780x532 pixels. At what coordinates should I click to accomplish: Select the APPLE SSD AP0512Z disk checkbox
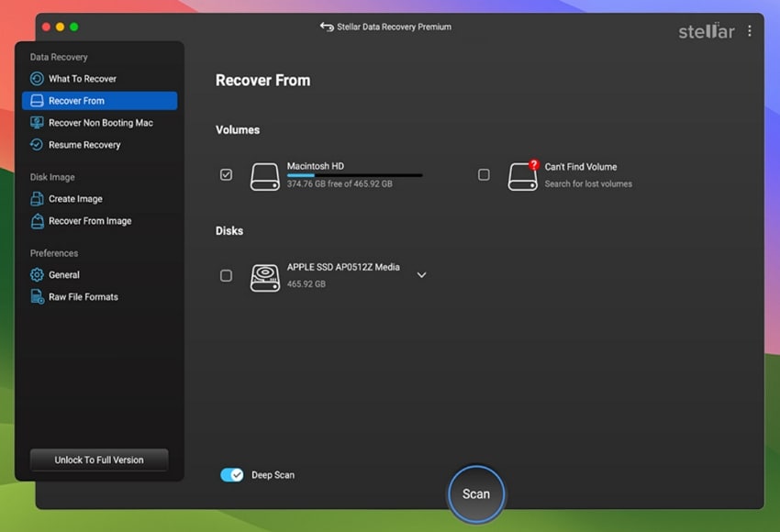point(226,275)
